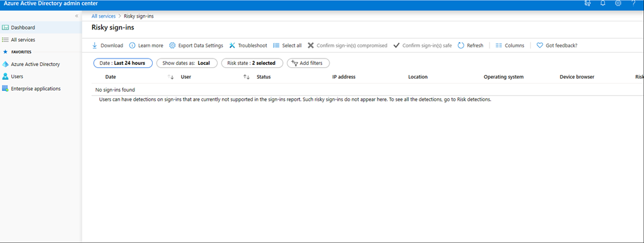Click the Export Data Settings gear icon

click(x=172, y=45)
